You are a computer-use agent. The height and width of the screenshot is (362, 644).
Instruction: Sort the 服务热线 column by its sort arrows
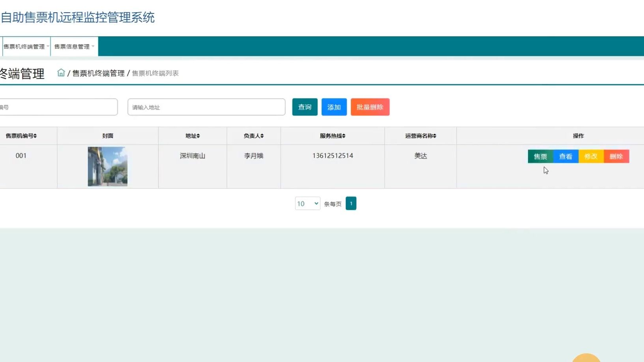(343, 135)
